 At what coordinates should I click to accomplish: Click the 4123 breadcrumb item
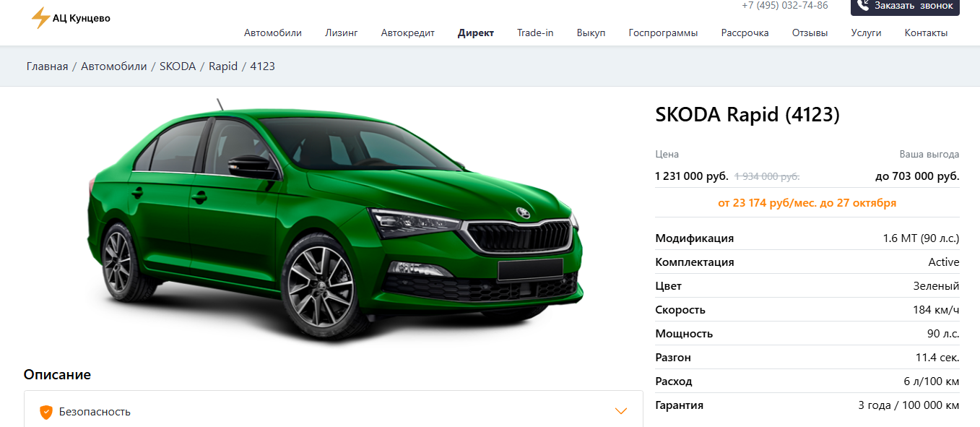point(263,66)
